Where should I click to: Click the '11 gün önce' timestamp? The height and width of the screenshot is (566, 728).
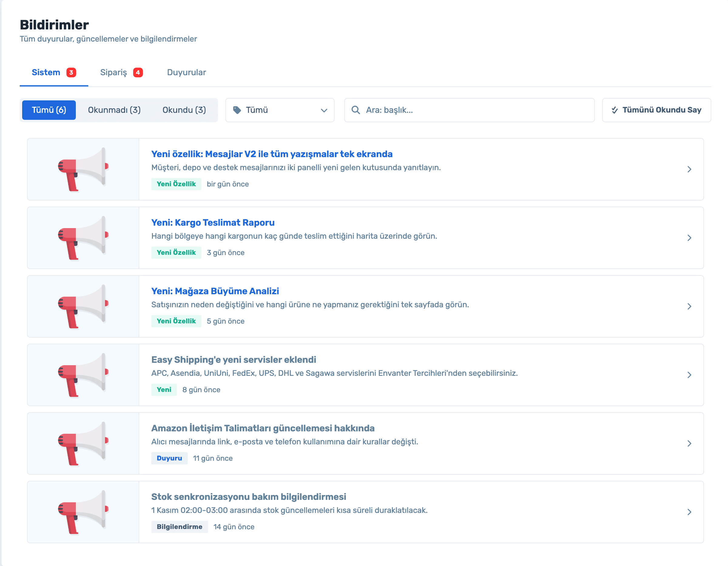[213, 458]
